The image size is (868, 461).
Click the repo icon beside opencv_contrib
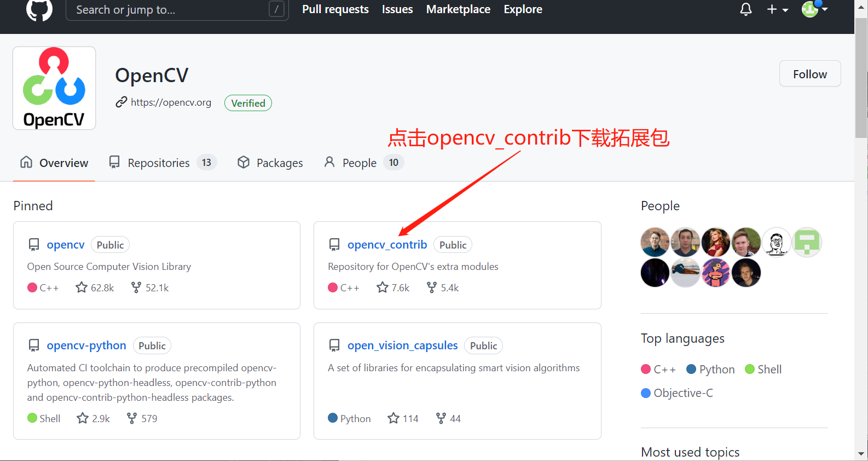tap(334, 245)
